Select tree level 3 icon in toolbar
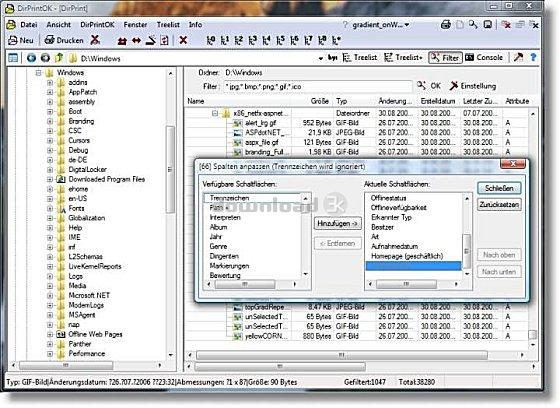 tap(252, 40)
